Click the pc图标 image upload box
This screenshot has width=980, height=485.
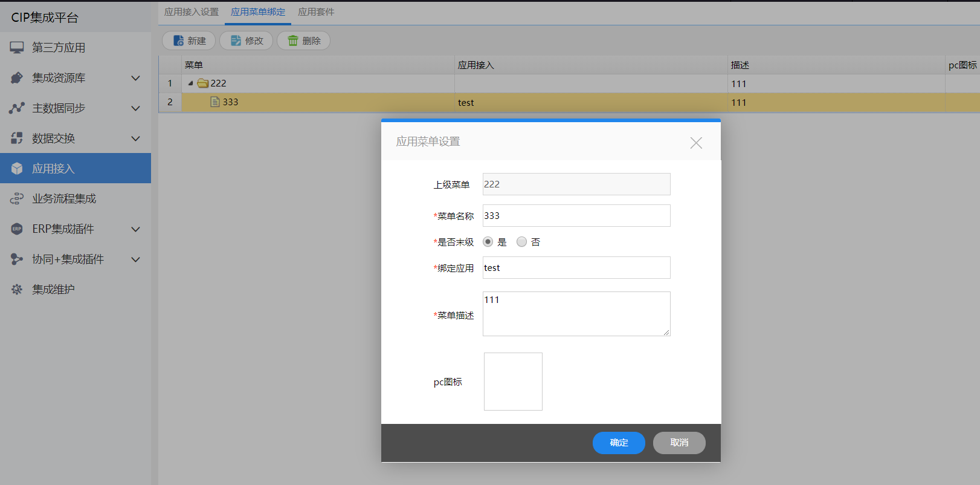(x=513, y=382)
